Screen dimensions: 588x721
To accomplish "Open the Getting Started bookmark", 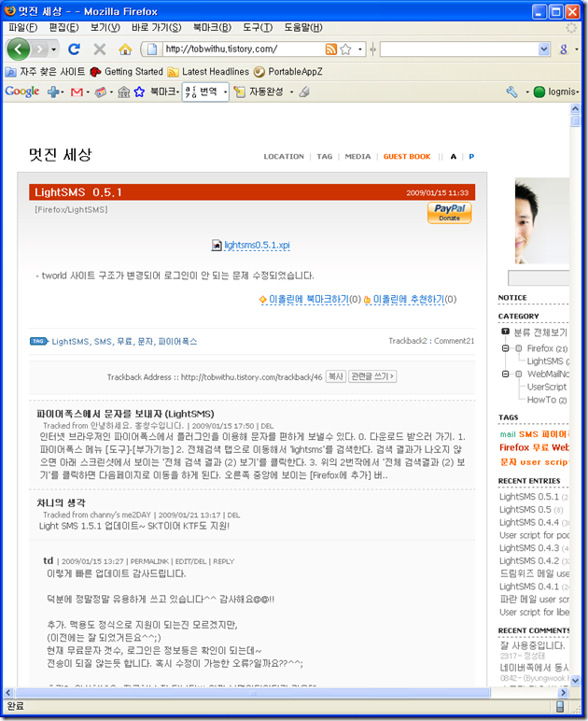I will (126, 72).
